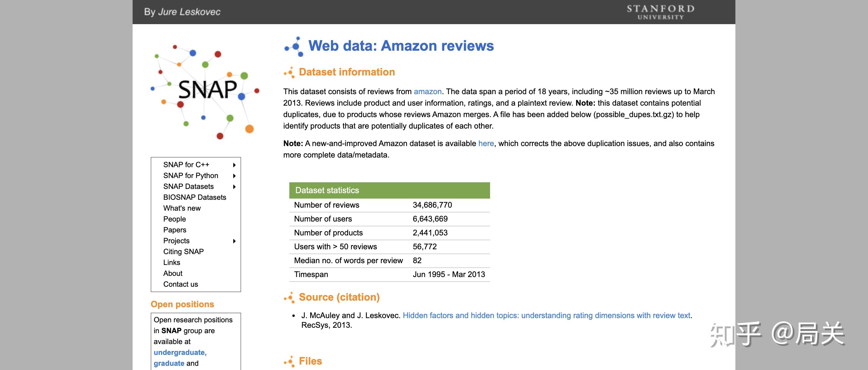This screenshot has width=868, height=370.
Task: Expand the SNAP Datasets submenu arrow
Action: tap(234, 187)
